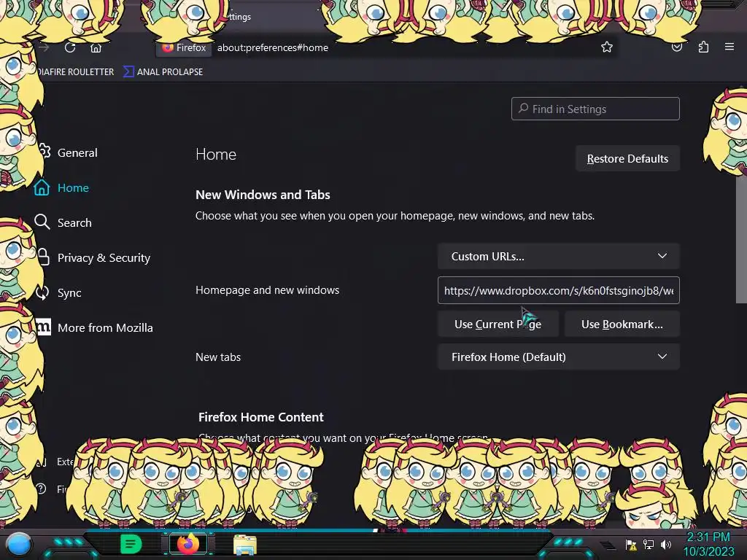Expand the Custom URLs... dropdown
Image resolution: width=747 pixels, height=560 pixels.
click(558, 256)
